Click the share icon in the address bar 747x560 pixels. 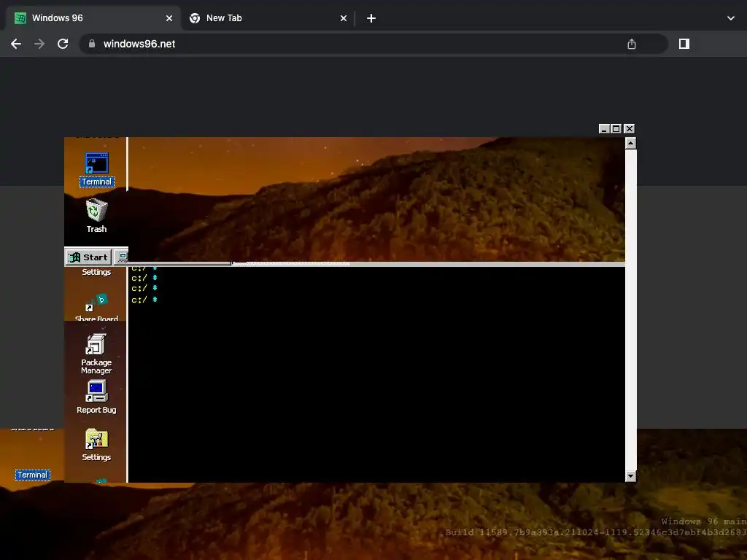pyautogui.click(x=632, y=44)
